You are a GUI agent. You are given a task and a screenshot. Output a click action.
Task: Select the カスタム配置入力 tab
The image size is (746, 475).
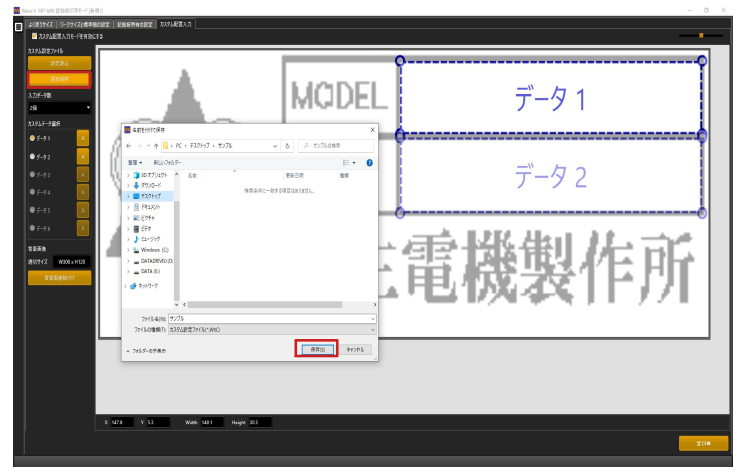click(176, 24)
